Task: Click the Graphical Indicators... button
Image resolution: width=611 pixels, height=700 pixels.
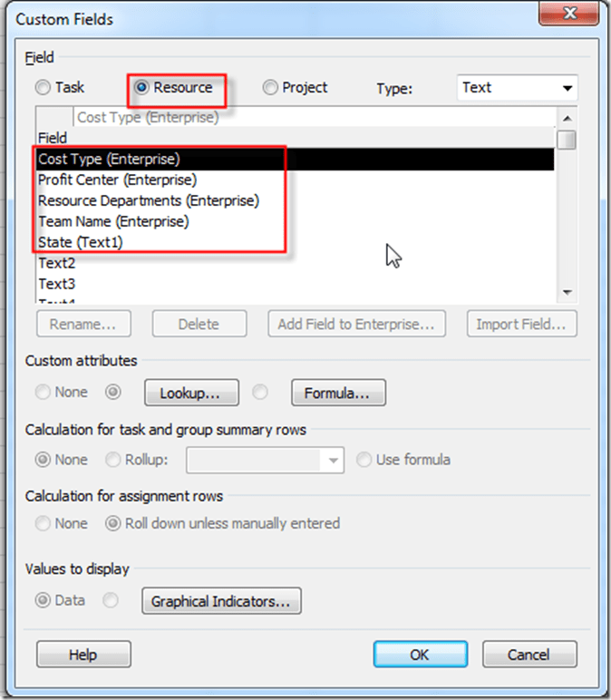Action: pyautogui.click(x=221, y=601)
